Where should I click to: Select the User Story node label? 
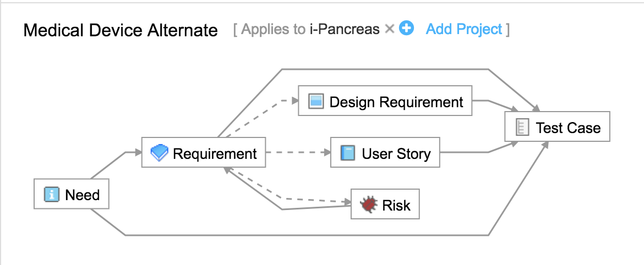396,153
